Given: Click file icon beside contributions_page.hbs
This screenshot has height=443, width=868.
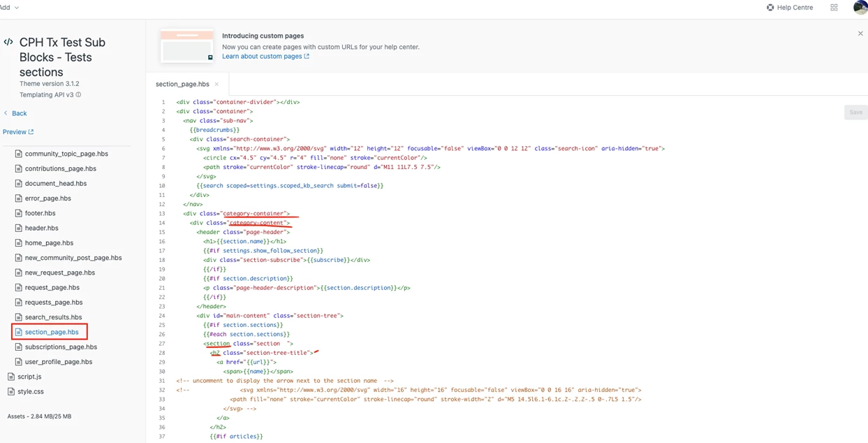Looking at the screenshot, I should 19,168.
